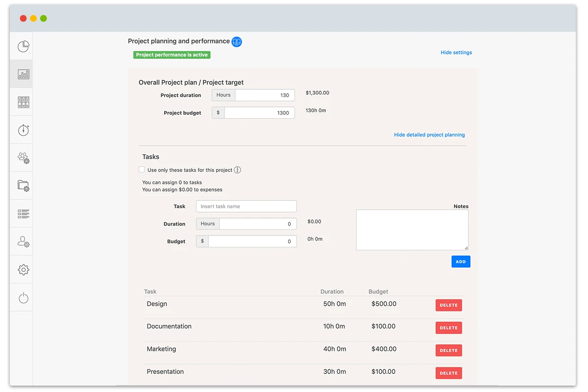Viewport: 588px width, 392px height.
Task: Click the video tutorial icon next to title
Action: click(x=236, y=42)
